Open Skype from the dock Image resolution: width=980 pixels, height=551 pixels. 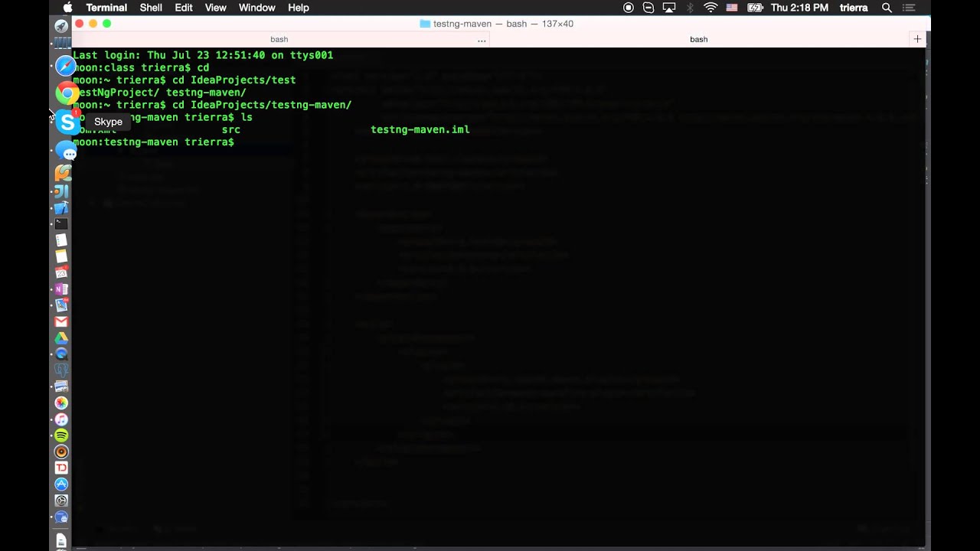coord(67,122)
